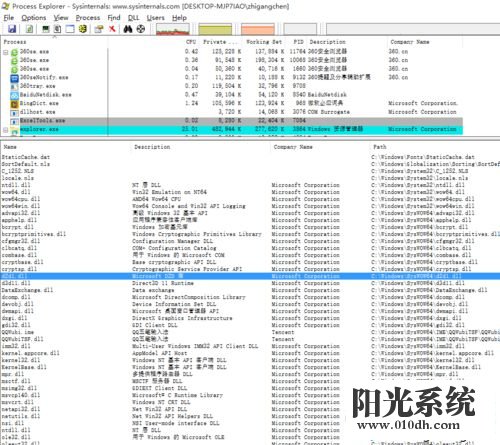Select the 360tray.exe process name
The width and height of the screenshot is (500, 445).
click(x=37, y=86)
